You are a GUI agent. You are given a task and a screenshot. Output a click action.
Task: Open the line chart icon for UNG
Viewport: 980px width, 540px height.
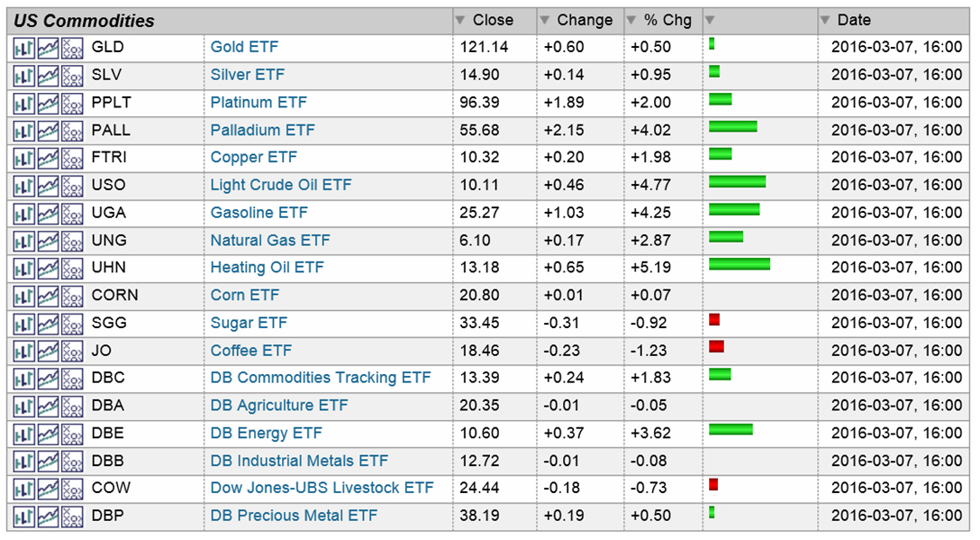click(48, 241)
